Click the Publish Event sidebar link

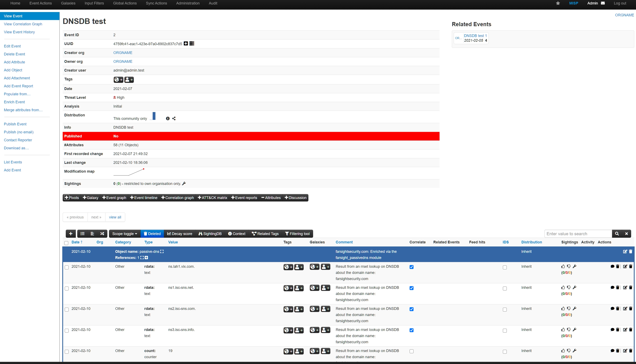[15, 124]
